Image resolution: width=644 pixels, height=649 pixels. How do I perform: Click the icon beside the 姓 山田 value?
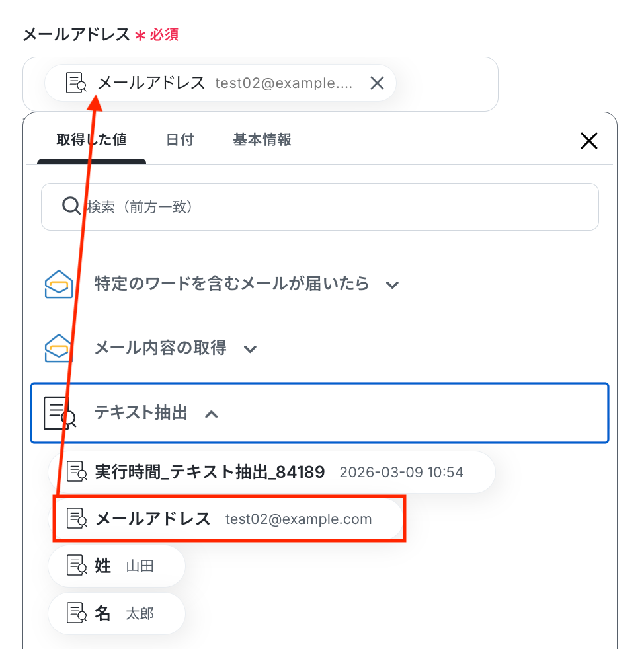pos(77,565)
